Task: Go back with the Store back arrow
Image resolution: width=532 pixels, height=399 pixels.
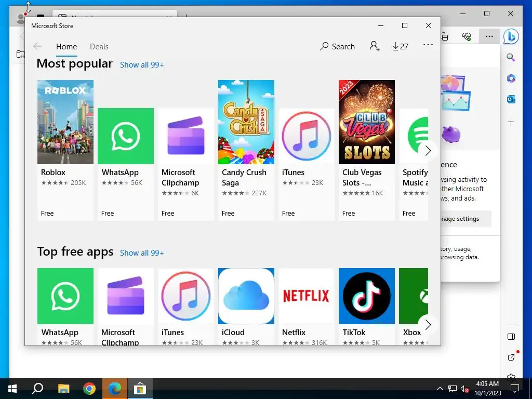Action: coord(37,46)
